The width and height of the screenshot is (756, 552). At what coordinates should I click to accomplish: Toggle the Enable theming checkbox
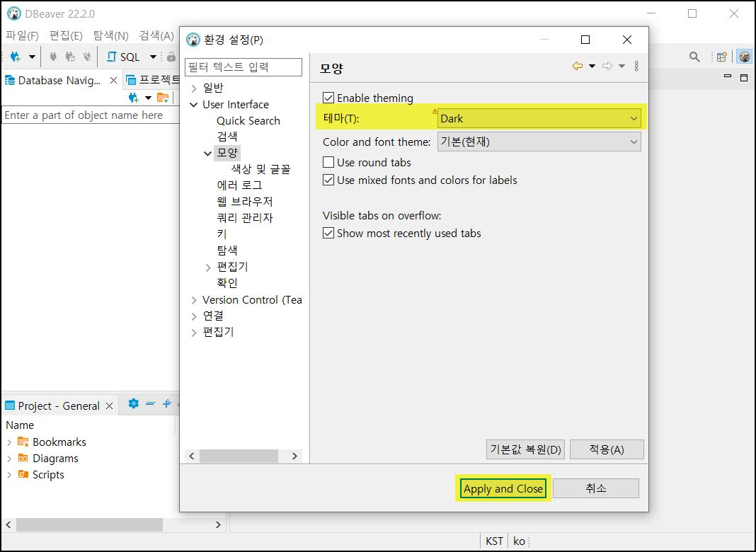(x=328, y=98)
